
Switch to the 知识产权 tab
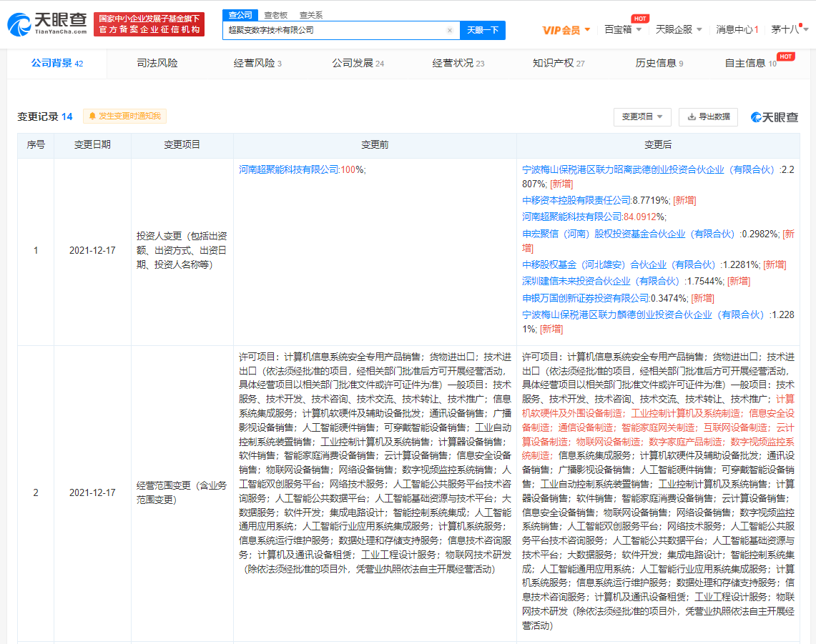[558, 63]
